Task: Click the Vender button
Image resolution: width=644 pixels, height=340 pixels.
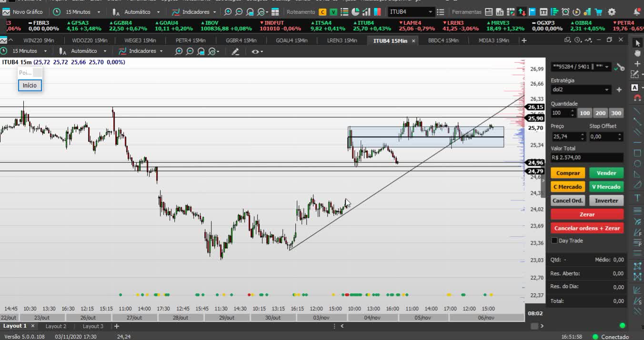Action: pos(606,173)
